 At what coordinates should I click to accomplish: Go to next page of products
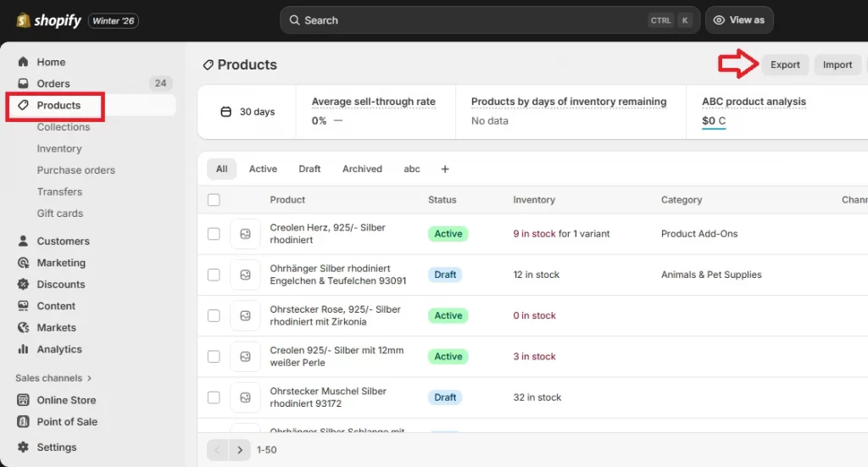click(x=240, y=450)
